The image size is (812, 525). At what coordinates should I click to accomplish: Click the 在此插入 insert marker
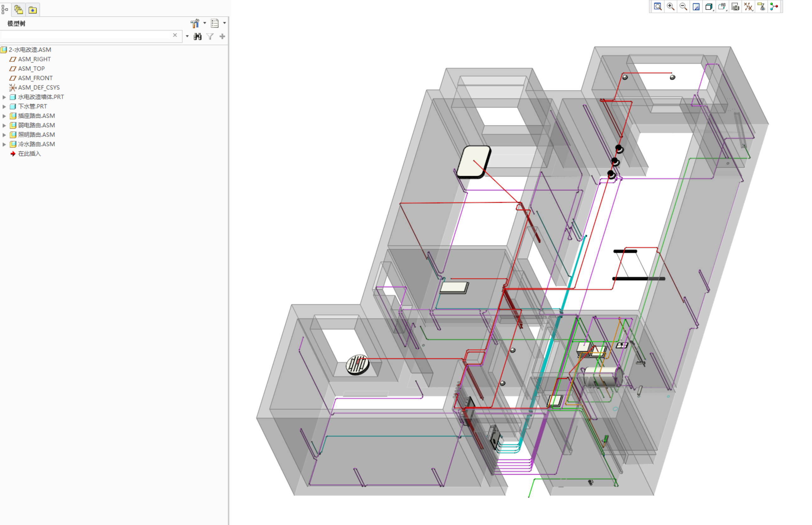tap(29, 154)
